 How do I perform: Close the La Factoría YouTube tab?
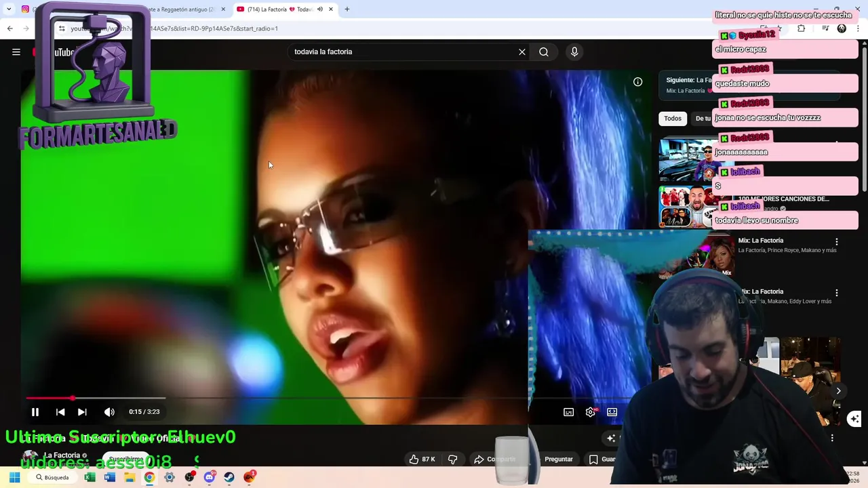click(331, 9)
